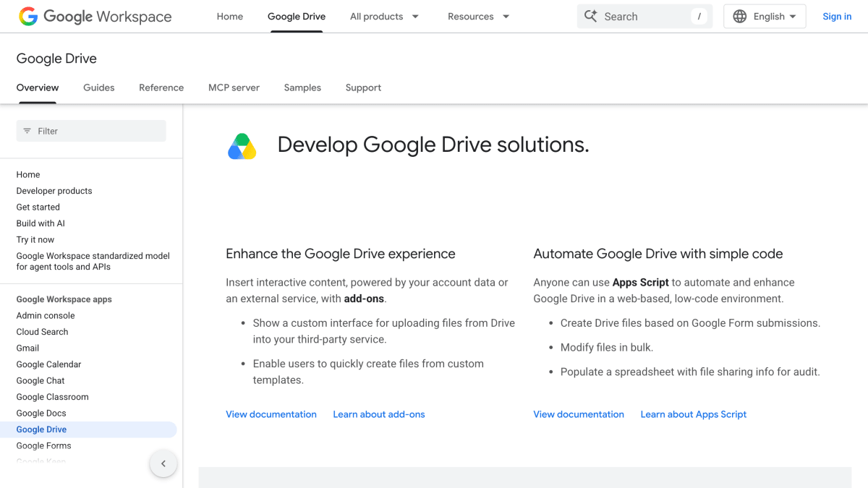Open the Reference tab

point(161,87)
